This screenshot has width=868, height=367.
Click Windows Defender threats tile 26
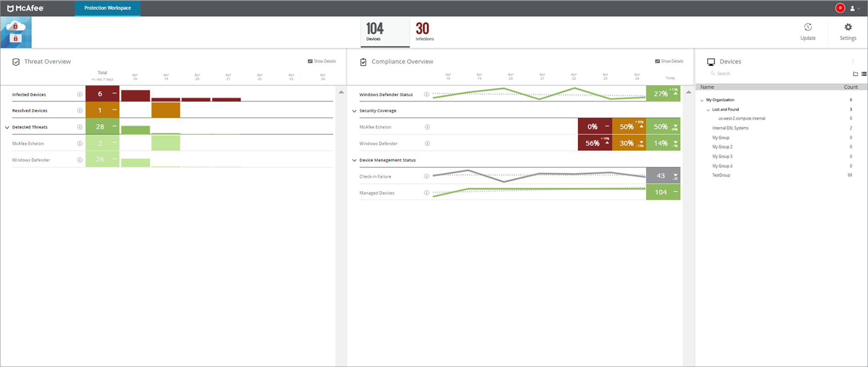click(103, 159)
